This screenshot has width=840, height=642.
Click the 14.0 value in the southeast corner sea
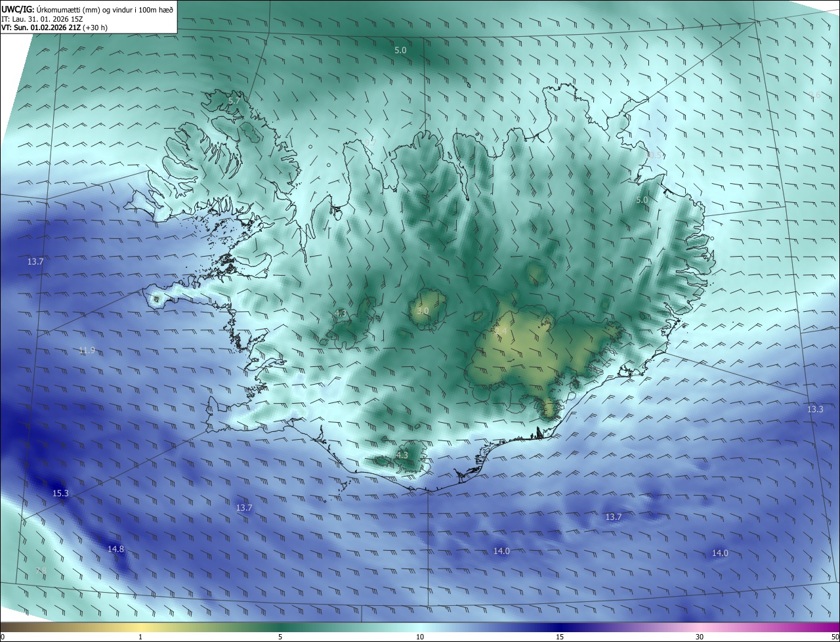(x=720, y=553)
